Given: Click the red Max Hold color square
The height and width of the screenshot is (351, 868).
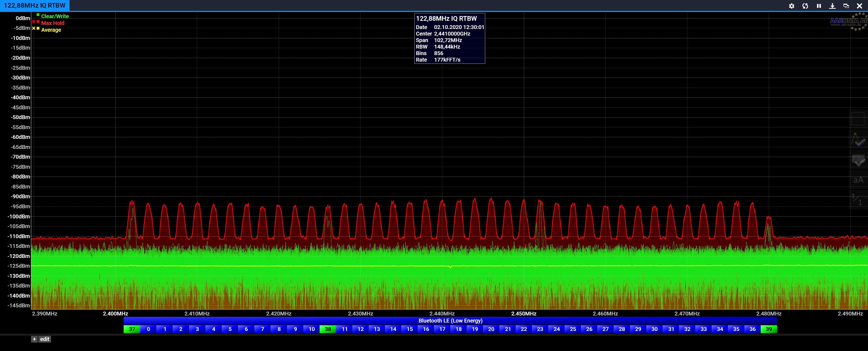Looking at the screenshot, I should click(x=38, y=22).
